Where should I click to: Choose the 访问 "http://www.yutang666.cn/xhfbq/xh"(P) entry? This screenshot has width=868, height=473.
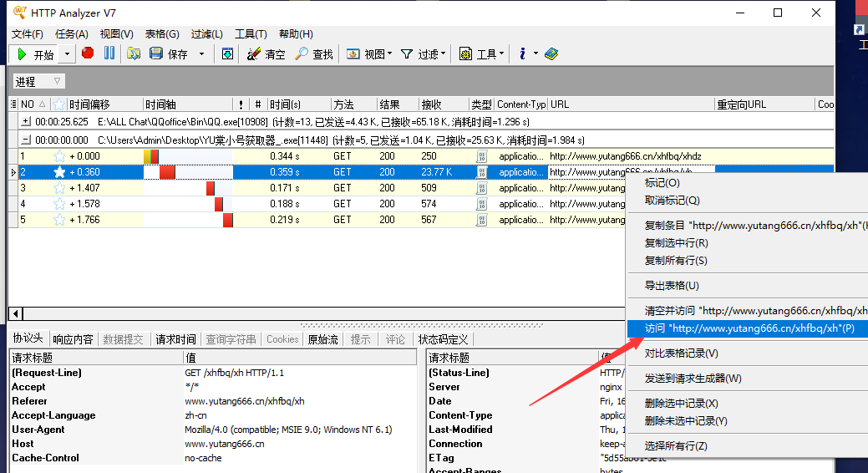(x=748, y=328)
